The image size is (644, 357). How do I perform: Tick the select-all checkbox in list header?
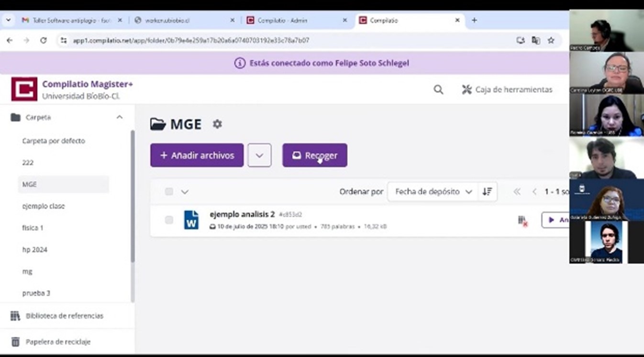(x=169, y=191)
